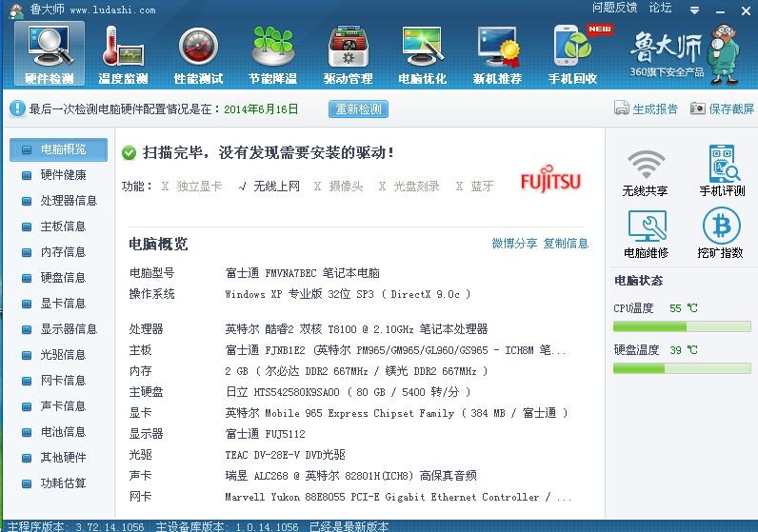The height and width of the screenshot is (532, 758).
Task: Click the 蓝牙 feature indicator
Action: click(474, 186)
